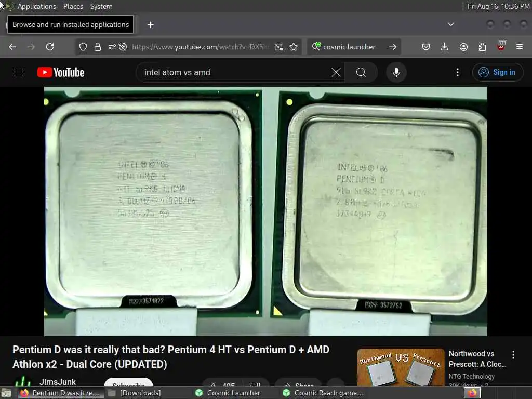The width and height of the screenshot is (532, 399).
Task: Submit the cosmic launcher search arrow
Action: point(393,47)
